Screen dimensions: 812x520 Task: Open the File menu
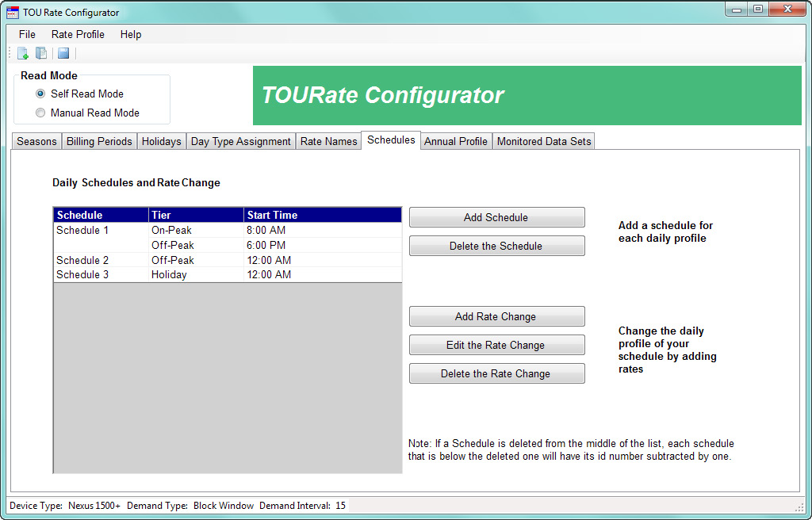coord(27,34)
